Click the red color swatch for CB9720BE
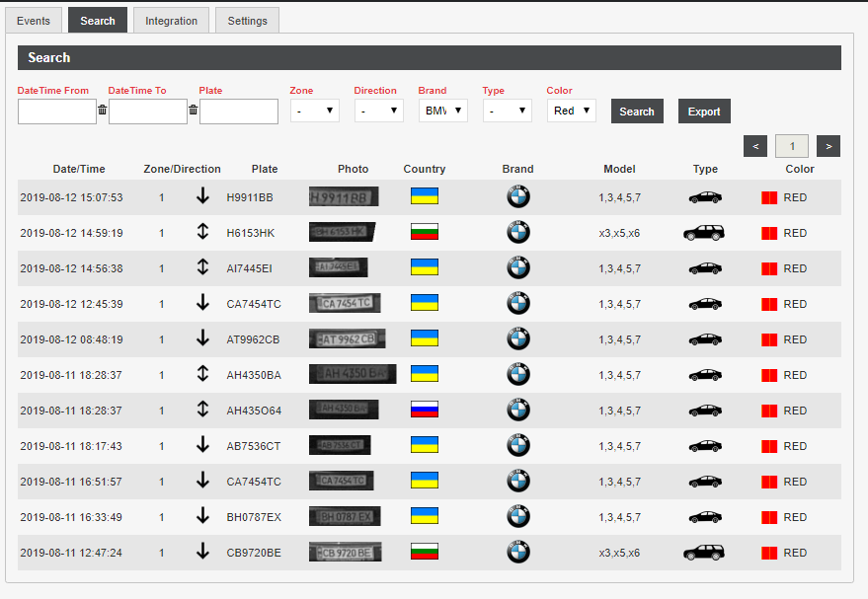This screenshot has height=599, width=868. tap(769, 553)
